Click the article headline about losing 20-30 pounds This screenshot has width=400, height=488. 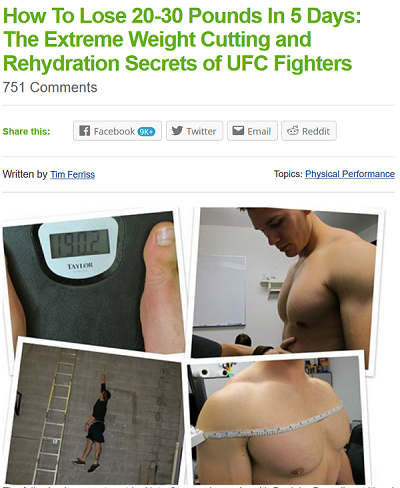coord(182,40)
